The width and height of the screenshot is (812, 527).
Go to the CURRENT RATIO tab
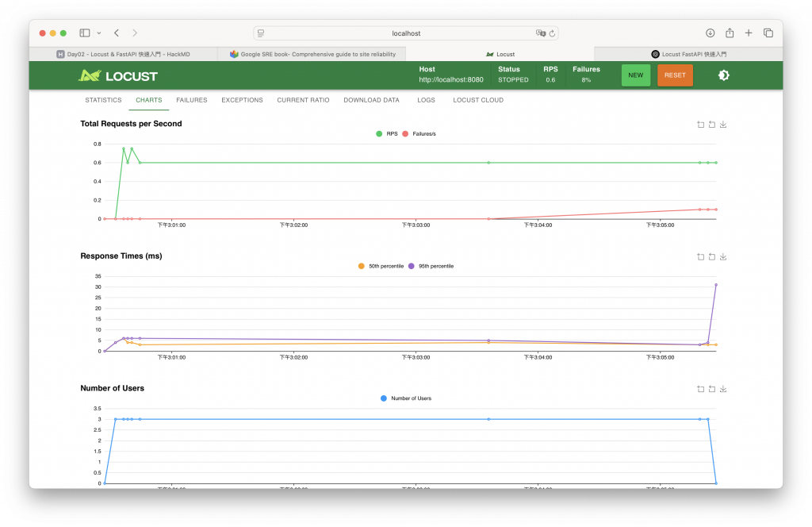[x=303, y=100]
